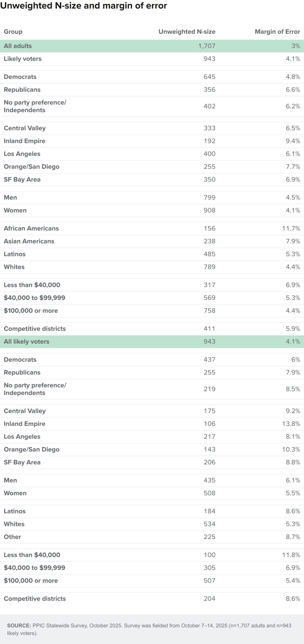
Task: Click the African Americans row label
Action: (x=31, y=228)
